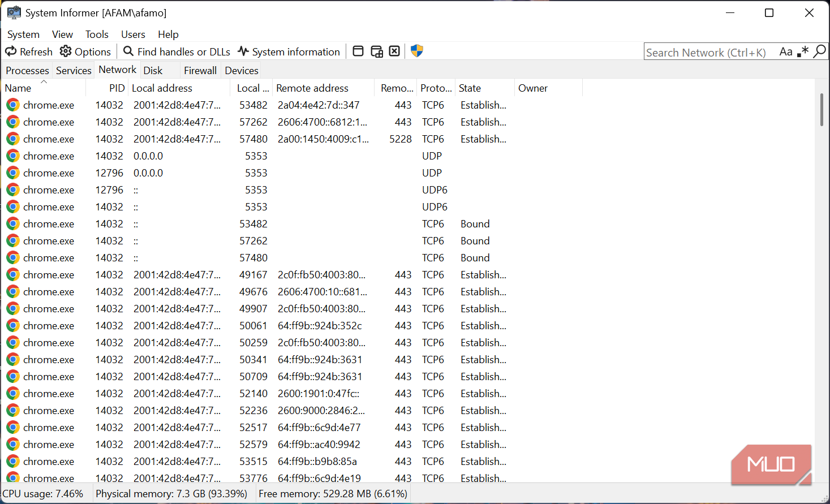
Task: Switch to the Processes tab
Action: (27, 71)
